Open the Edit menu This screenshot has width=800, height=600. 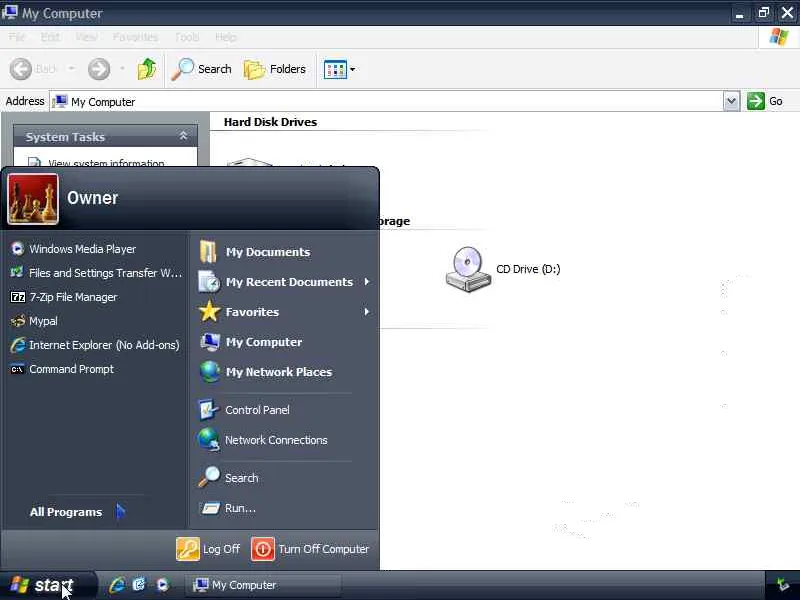coord(50,37)
